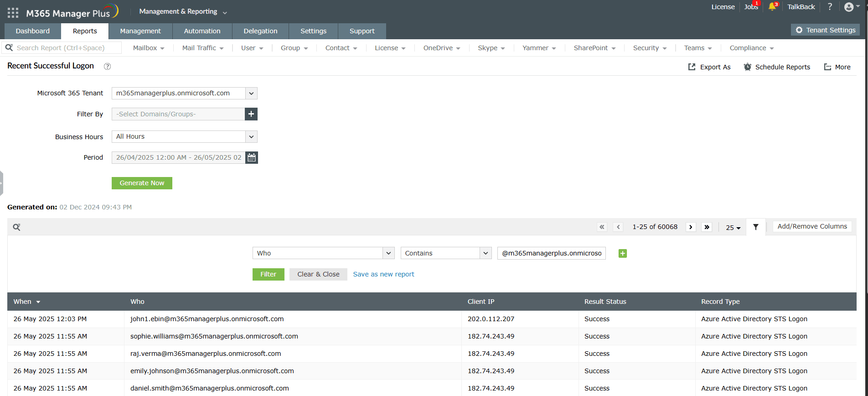Image resolution: width=868 pixels, height=396 pixels.
Task: Expand the OneDrive reports menu
Action: [x=442, y=48]
